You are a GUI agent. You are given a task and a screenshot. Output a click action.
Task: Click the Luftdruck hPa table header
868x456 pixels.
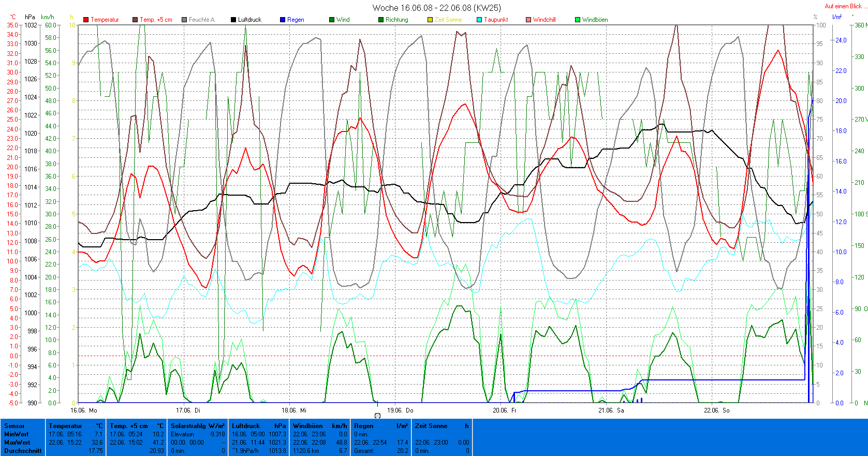258,426
